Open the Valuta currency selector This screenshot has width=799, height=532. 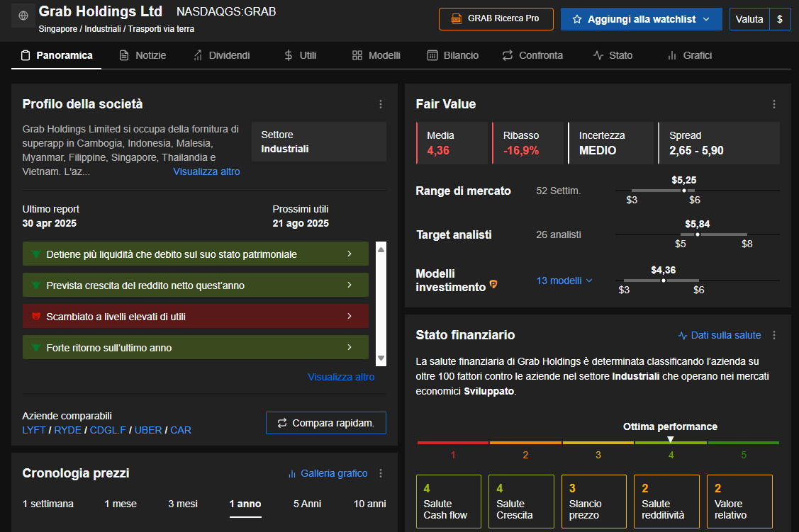pyautogui.click(x=749, y=19)
